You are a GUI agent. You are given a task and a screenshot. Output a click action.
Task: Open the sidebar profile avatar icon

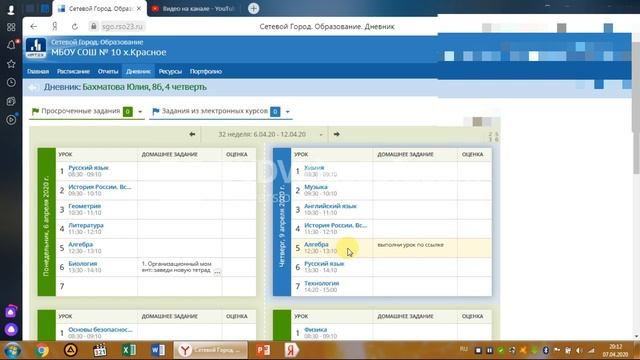point(11,9)
